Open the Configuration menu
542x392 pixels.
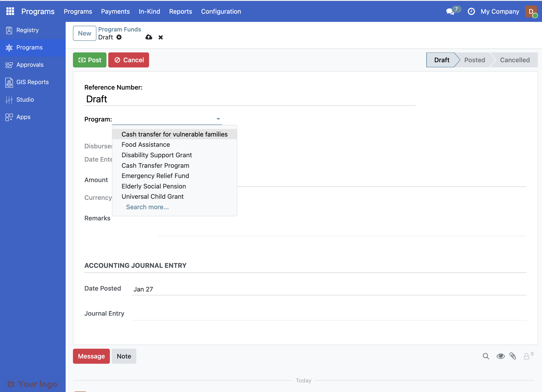(x=221, y=11)
